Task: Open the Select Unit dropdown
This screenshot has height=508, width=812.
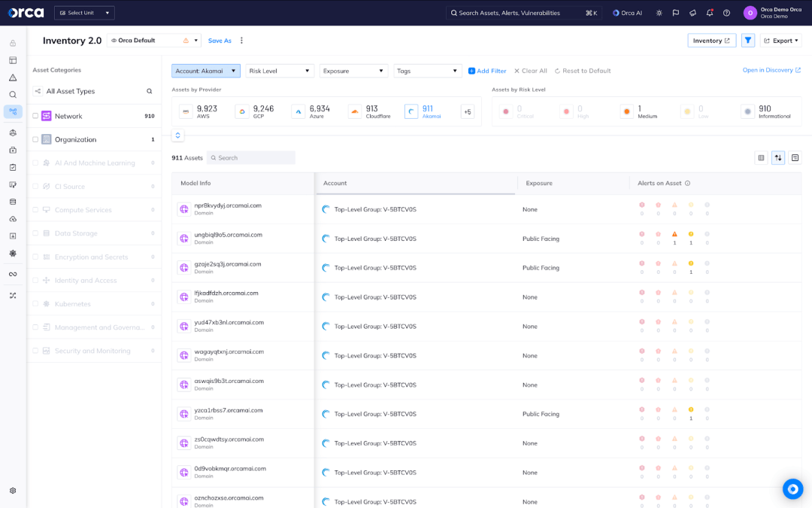Action: coord(83,12)
